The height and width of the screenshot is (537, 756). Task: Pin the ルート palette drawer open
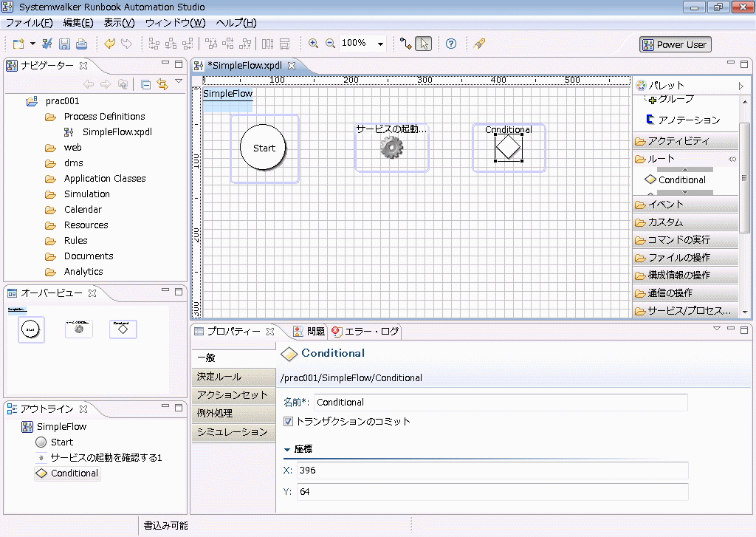(732, 160)
